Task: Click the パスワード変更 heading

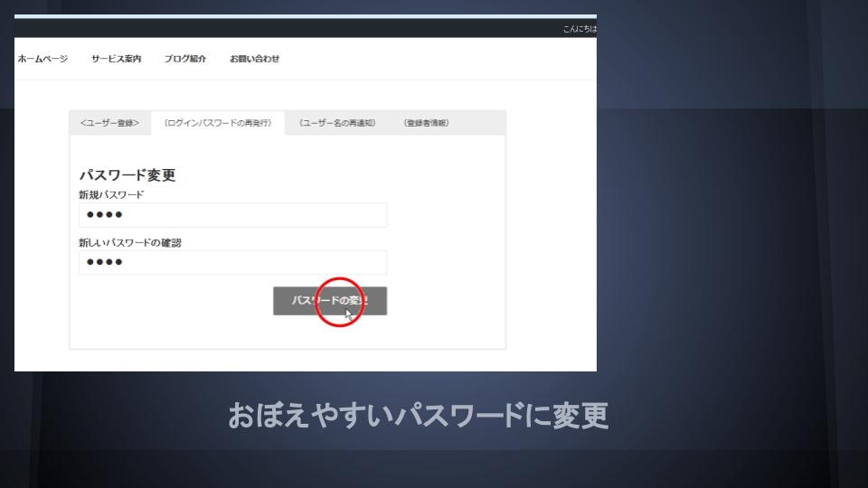Action: tap(127, 175)
